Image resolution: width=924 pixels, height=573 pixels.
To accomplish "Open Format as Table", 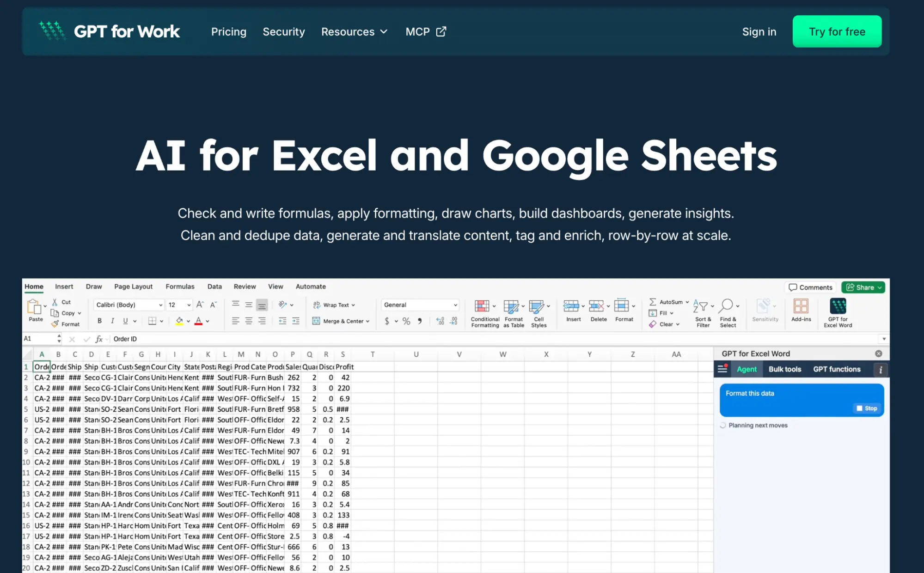I will click(514, 313).
